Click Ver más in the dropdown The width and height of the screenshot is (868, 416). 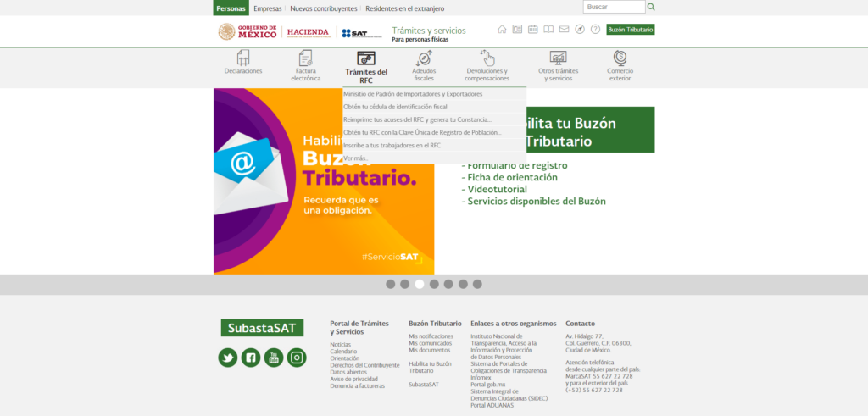pyautogui.click(x=435, y=158)
